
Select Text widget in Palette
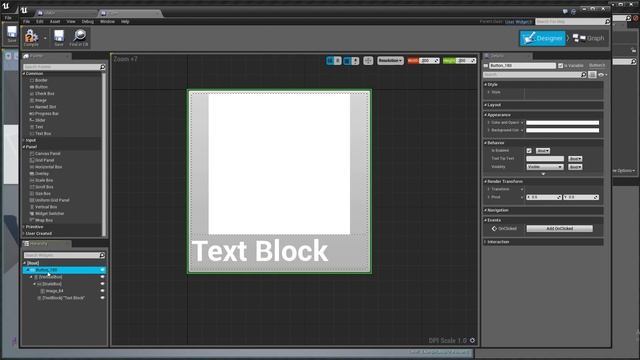coord(36,127)
